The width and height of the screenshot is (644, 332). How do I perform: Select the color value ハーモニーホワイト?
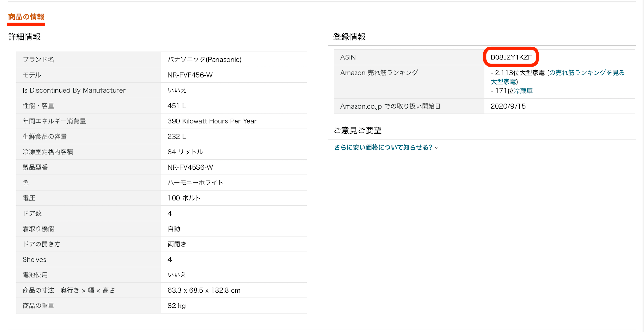[195, 182]
